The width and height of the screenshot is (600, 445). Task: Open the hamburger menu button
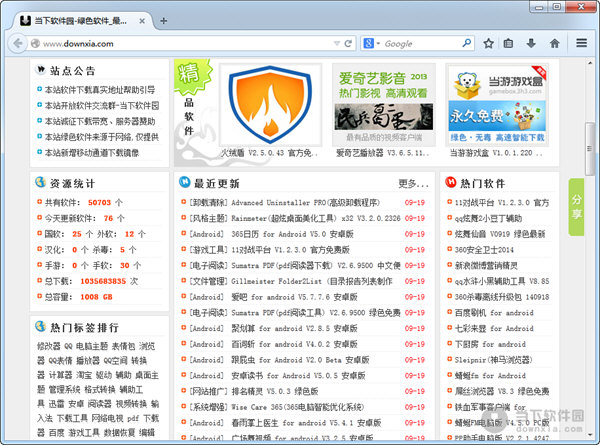click(x=581, y=43)
